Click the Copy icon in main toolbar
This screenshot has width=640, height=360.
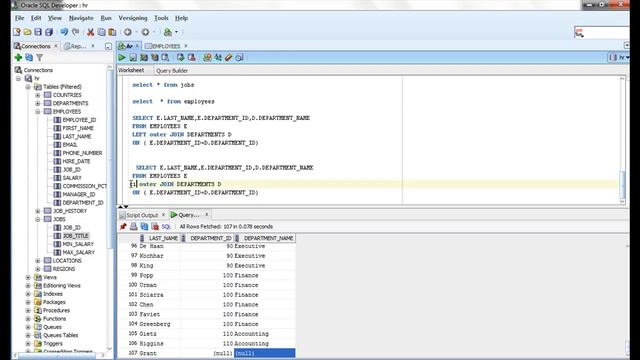(x=101, y=32)
